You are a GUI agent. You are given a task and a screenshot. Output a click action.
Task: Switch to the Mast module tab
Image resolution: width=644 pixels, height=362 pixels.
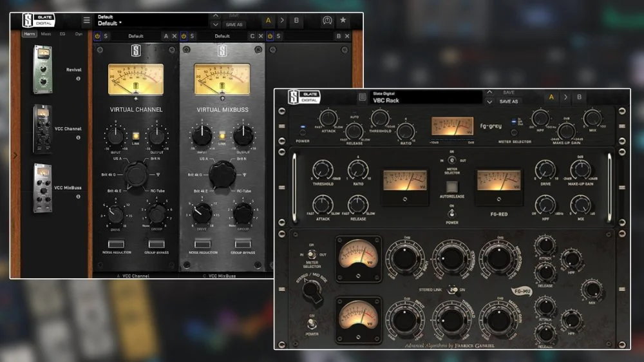46,33
